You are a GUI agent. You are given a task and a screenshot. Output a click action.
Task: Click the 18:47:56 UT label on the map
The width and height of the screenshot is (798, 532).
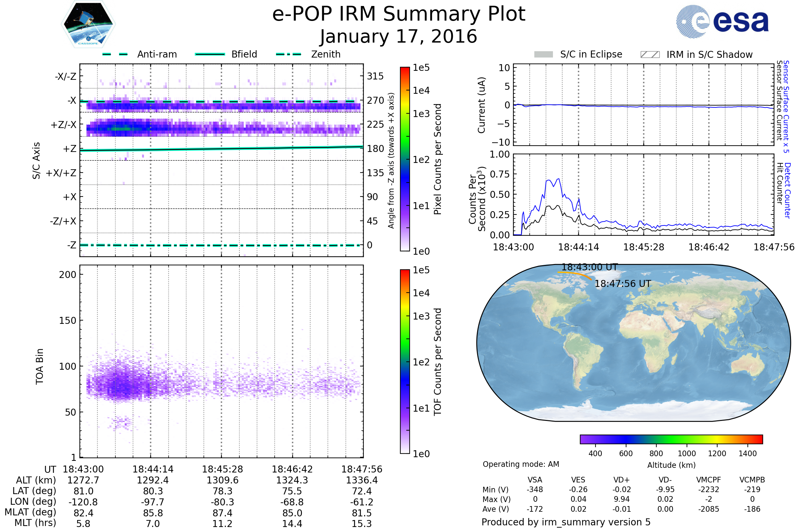coord(622,284)
